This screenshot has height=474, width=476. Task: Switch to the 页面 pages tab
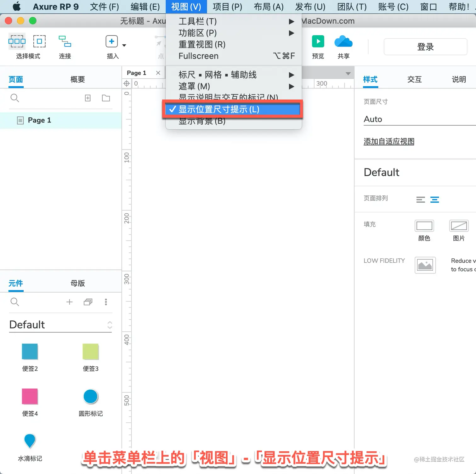point(16,79)
